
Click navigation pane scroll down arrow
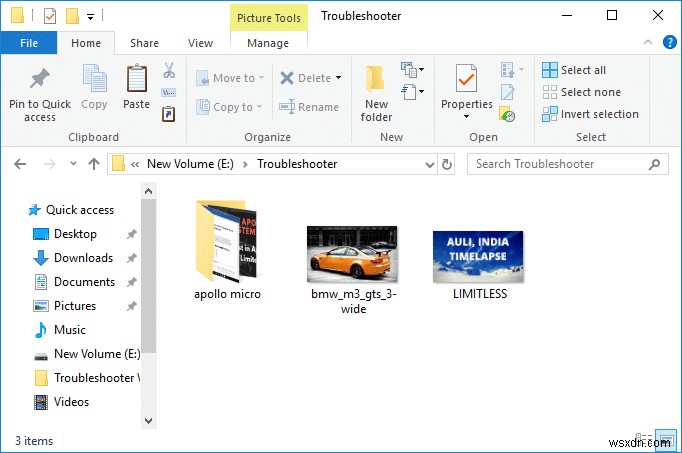point(148,421)
